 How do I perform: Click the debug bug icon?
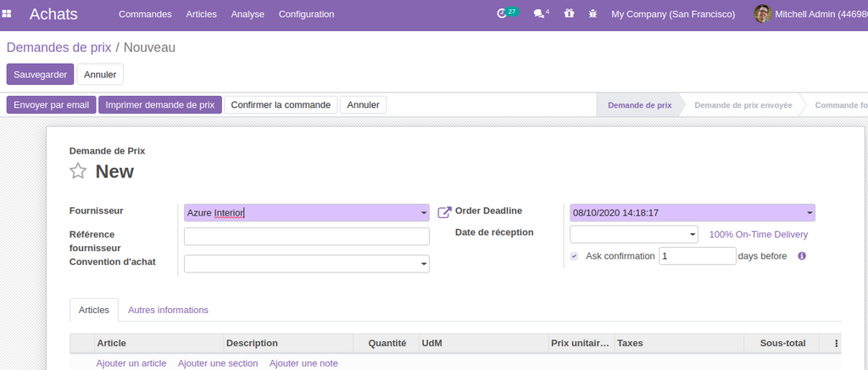coord(593,14)
